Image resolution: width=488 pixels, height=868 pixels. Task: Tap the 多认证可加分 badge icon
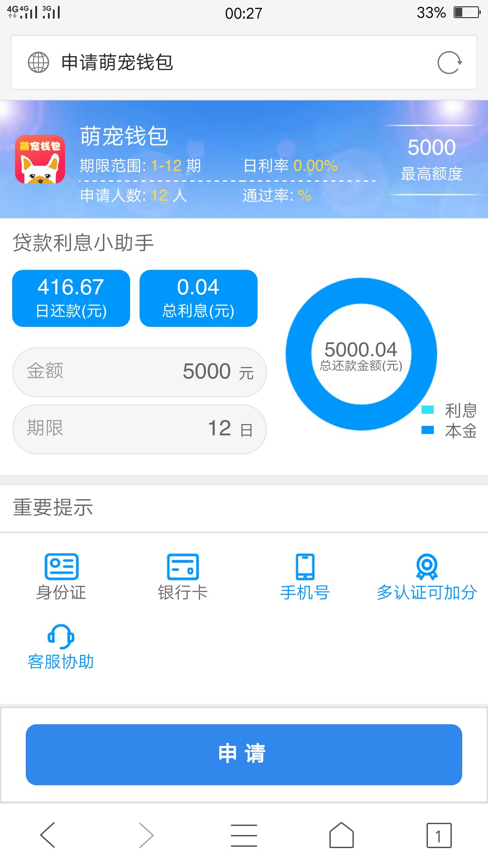[427, 566]
